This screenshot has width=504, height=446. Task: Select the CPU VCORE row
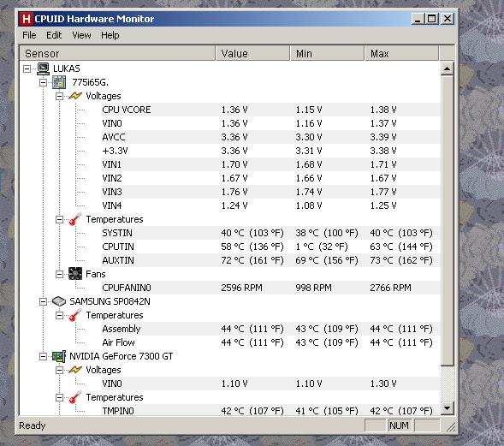[x=270, y=110]
